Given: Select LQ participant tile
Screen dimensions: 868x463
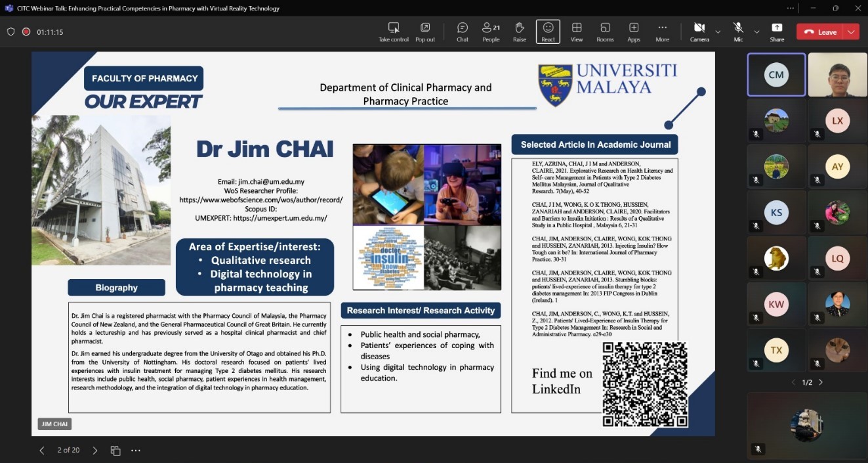Looking at the screenshot, I should coord(837,259).
